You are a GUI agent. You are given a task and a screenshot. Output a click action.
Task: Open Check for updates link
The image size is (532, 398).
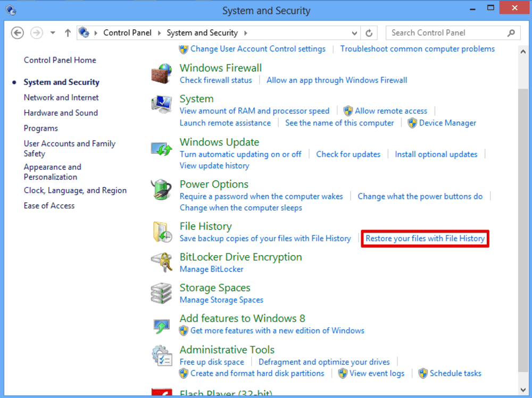[x=348, y=154]
